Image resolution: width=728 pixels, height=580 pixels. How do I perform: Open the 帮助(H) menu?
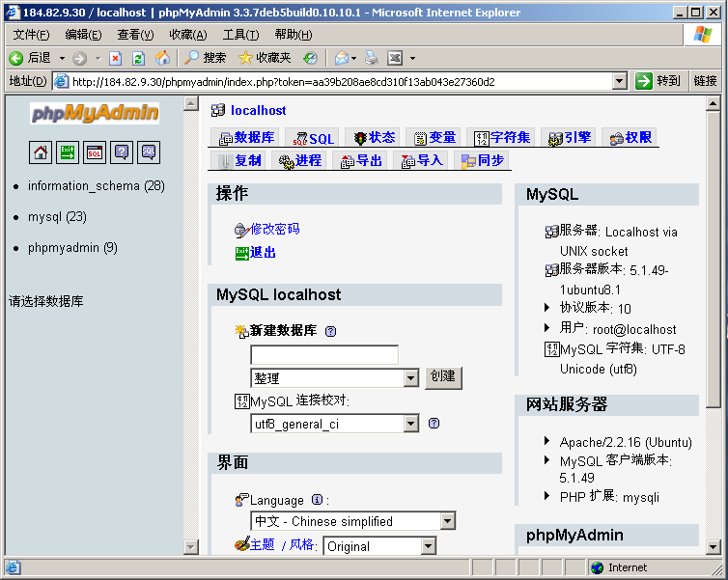293,35
